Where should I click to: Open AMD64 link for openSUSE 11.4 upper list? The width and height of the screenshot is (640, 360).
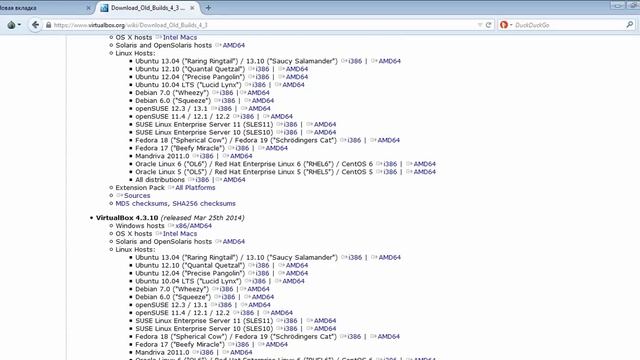[x=281, y=116]
